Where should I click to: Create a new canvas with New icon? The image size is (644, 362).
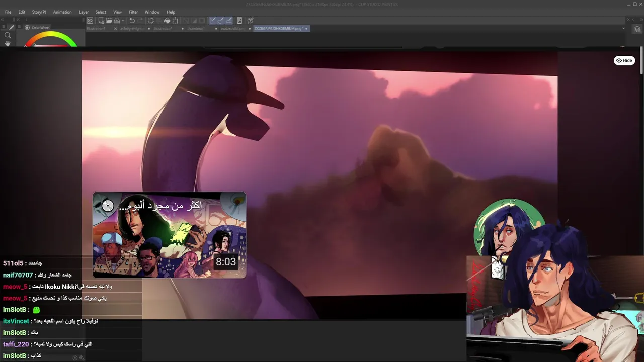coord(101,21)
